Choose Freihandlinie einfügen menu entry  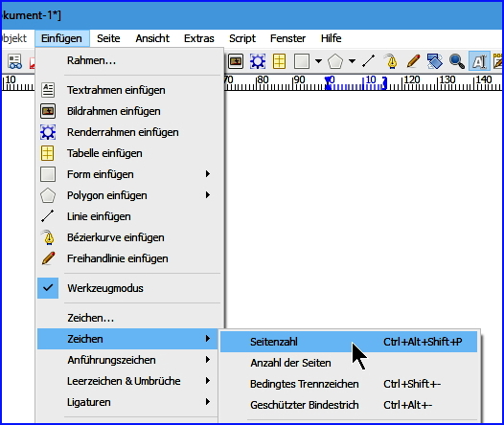point(130,258)
